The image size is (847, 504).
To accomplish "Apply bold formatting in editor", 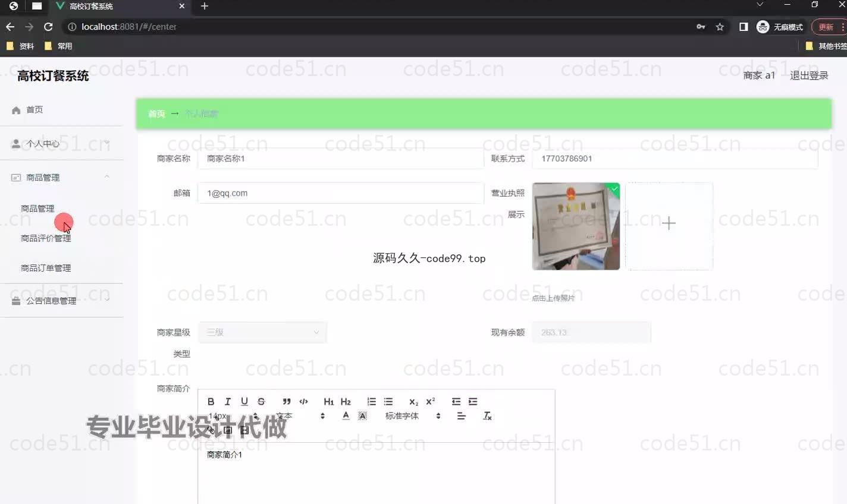I will click(x=211, y=402).
